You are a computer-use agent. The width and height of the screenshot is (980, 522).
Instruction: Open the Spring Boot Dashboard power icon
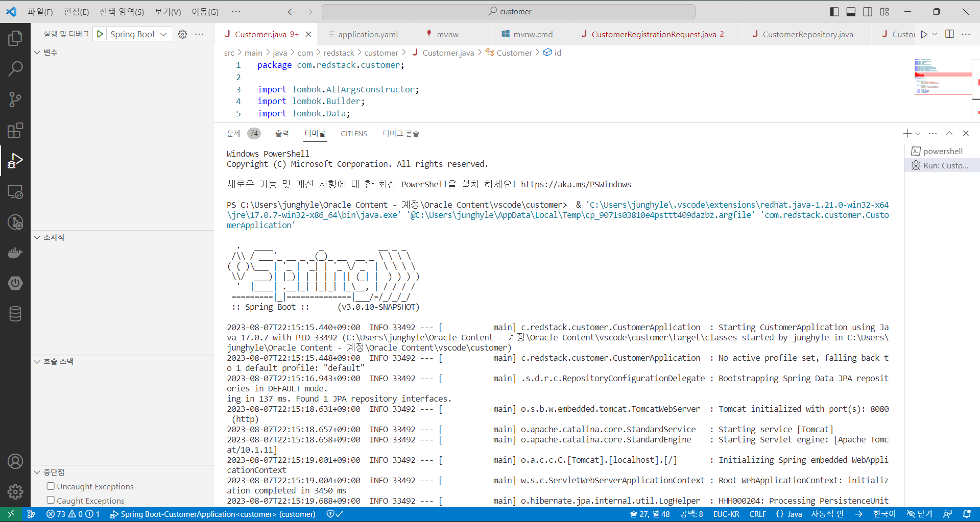pos(15,283)
